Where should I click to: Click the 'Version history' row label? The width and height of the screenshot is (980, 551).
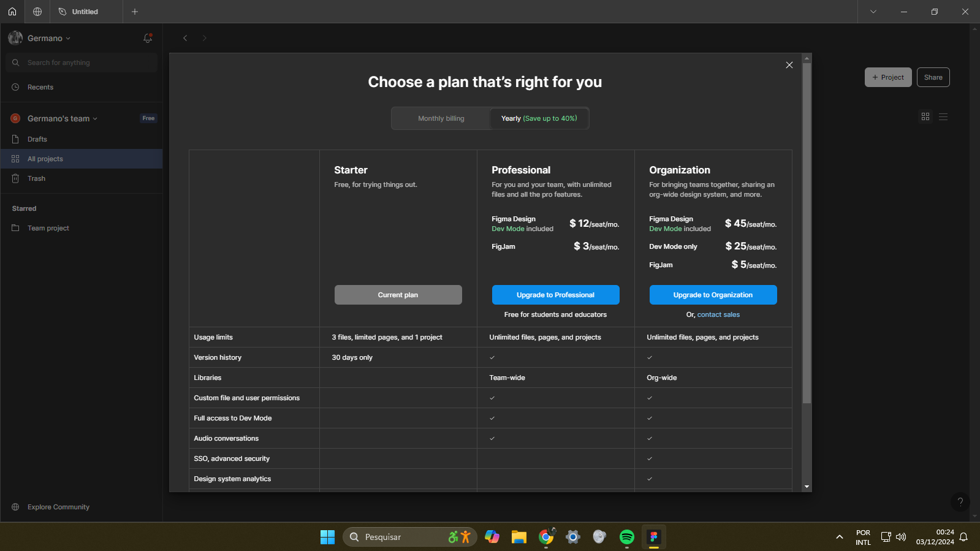pos(218,357)
